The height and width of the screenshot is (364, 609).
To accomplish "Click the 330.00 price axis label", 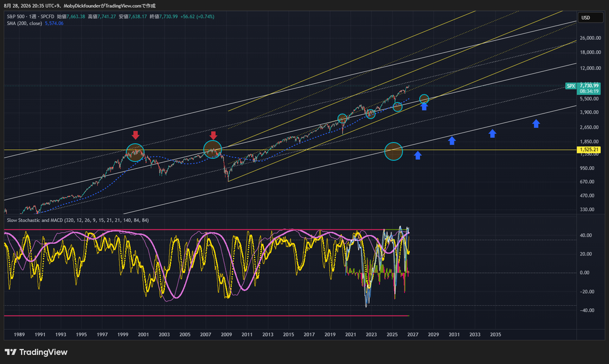I will [587, 209].
